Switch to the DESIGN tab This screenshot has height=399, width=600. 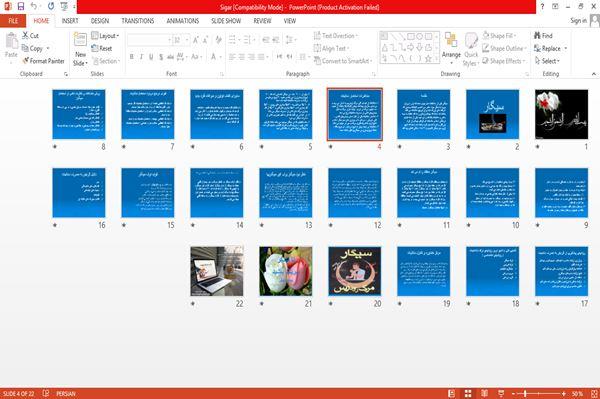pyautogui.click(x=100, y=21)
